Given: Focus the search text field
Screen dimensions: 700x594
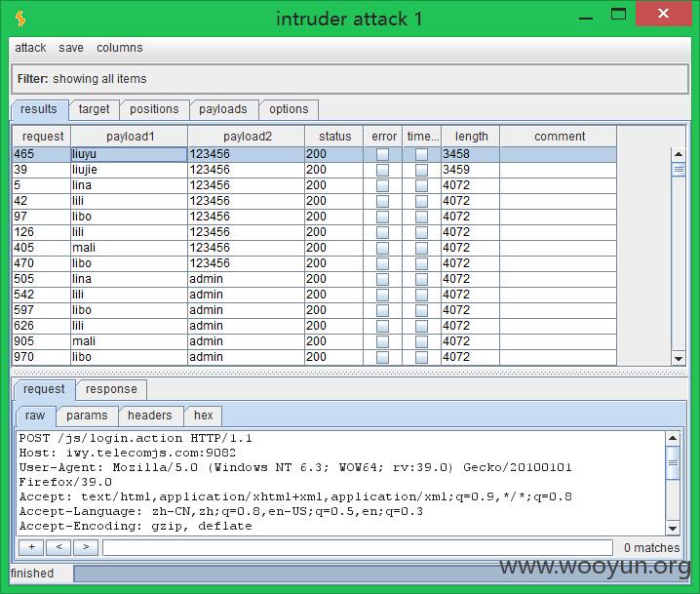Looking at the screenshot, I should pos(358,548).
